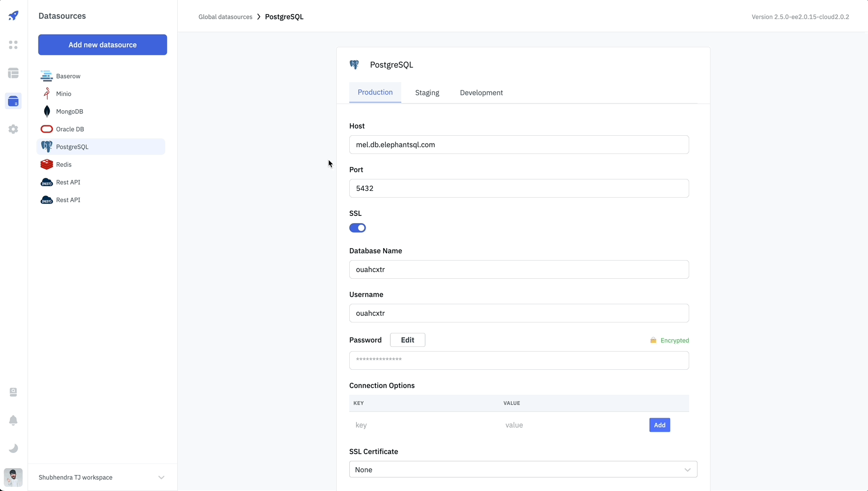Select the MongoDB datasource
868x491 pixels.
70,111
